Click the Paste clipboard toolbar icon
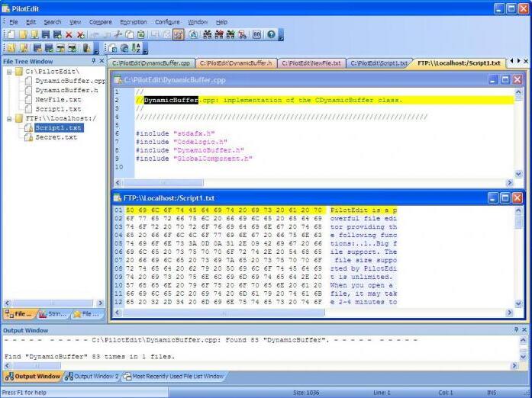The width and height of the screenshot is (532, 398). [140, 34]
